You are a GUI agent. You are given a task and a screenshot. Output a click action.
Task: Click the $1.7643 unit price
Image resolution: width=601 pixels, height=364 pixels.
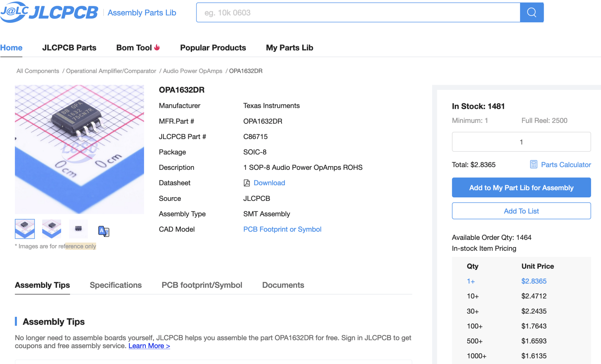point(534,326)
